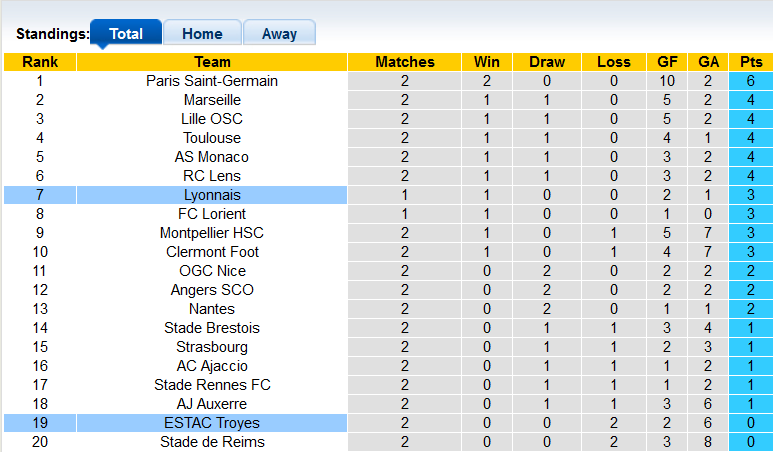
Task: Select Stade de Reims team name
Action: click(212, 442)
